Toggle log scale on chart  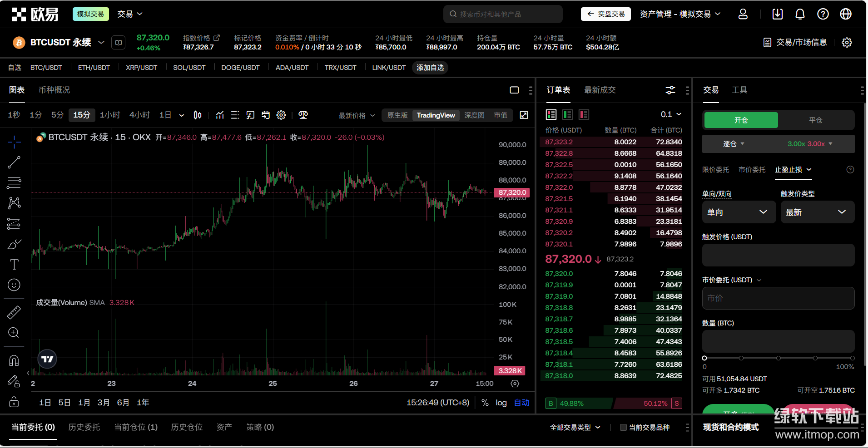point(501,403)
